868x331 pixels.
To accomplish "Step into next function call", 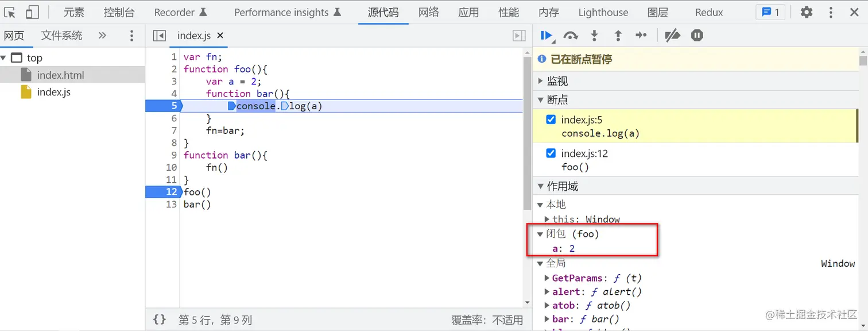I will [594, 36].
